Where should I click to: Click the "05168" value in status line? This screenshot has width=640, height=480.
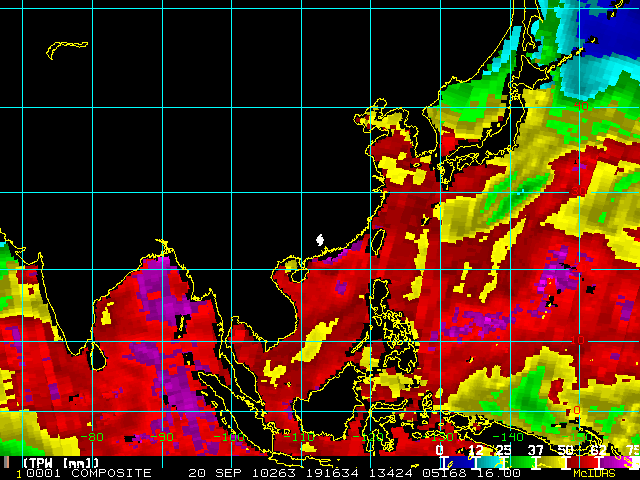click(x=444, y=473)
